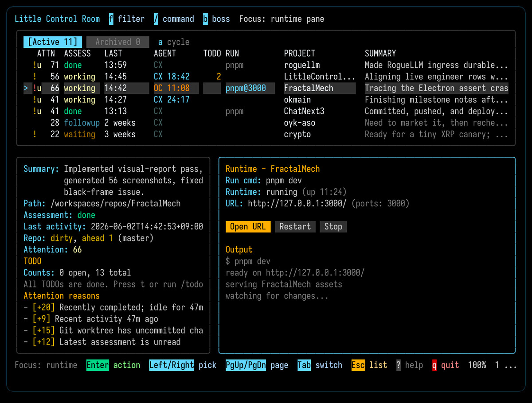This screenshot has width=532, height=403.
Task: Click the Restart button
Action: point(295,227)
